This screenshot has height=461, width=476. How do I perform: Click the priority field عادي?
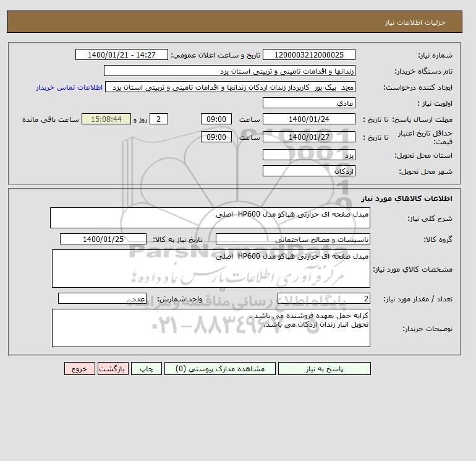pos(308,103)
